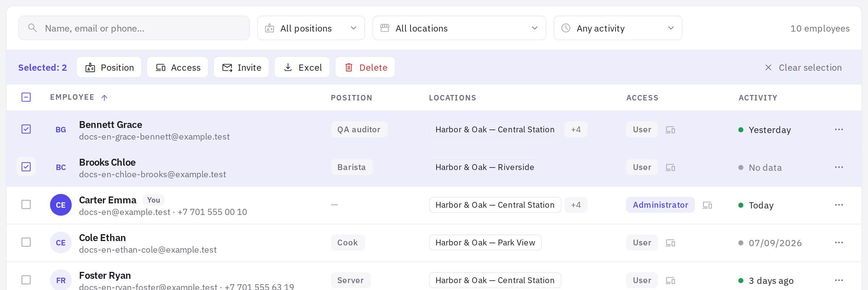Viewport: 868px width, 290px height.
Task: Click the Position bulk action button
Action: tap(109, 67)
